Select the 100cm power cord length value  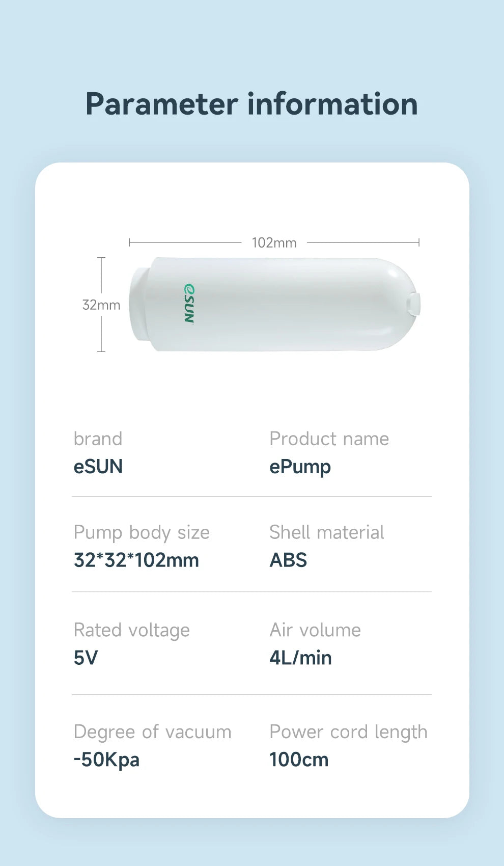pyautogui.click(x=299, y=760)
